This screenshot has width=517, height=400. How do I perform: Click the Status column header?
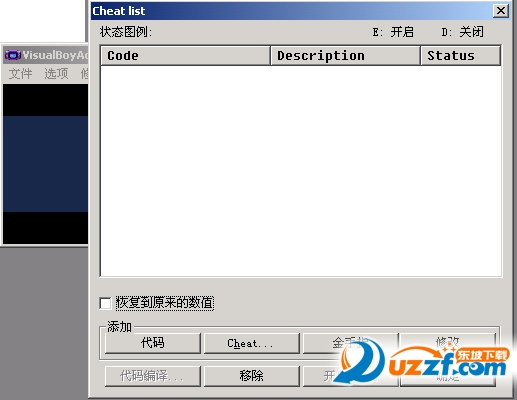[461, 56]
